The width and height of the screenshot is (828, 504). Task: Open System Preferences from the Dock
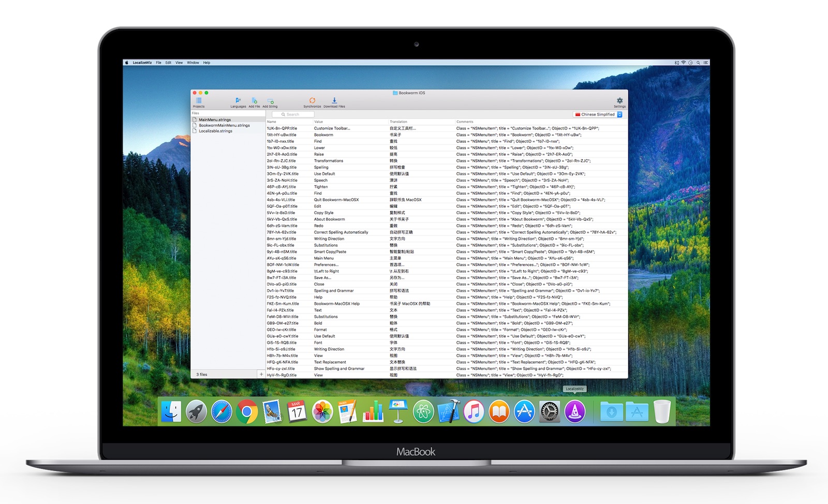click(x=550, y=412)
